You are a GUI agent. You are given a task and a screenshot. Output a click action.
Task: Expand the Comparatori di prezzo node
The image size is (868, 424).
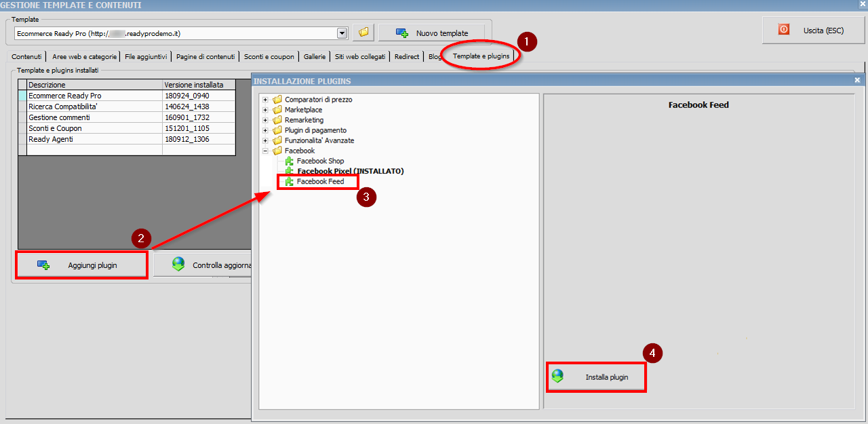(266, 100)
